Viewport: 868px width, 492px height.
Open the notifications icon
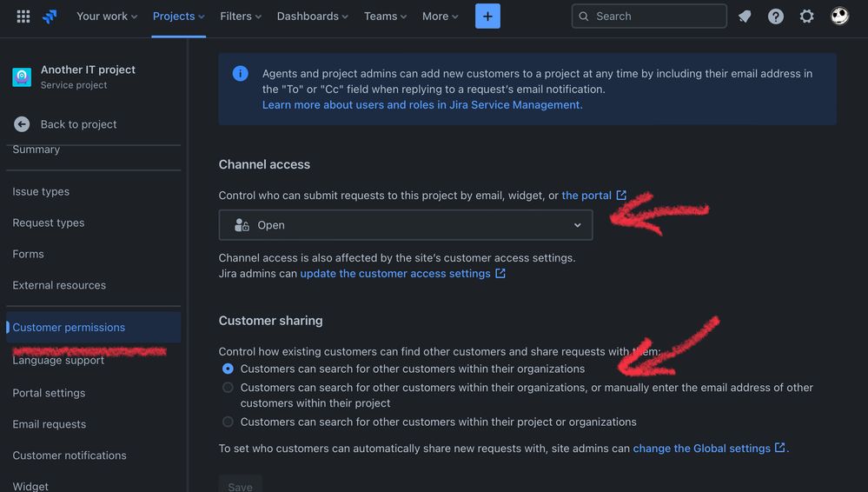[745, 16]
